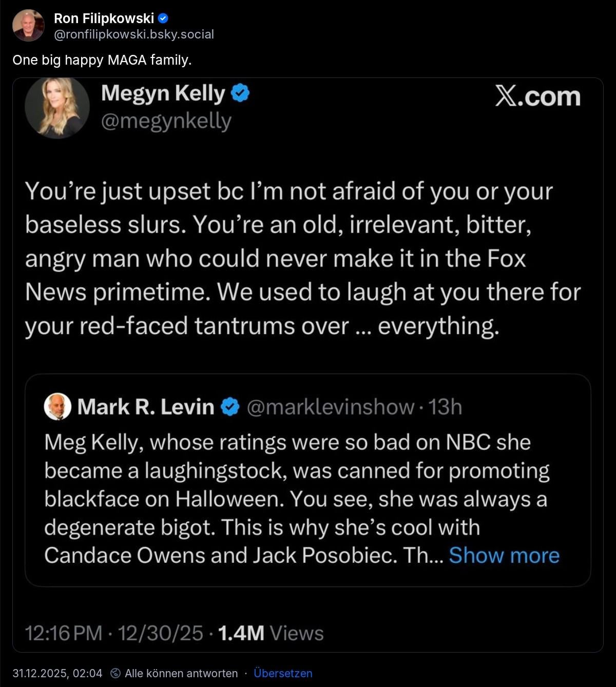This screenshot has width=616, height=687.
Task: Click the verified badge next to Mark R. Levin
Action: (230, 407)
